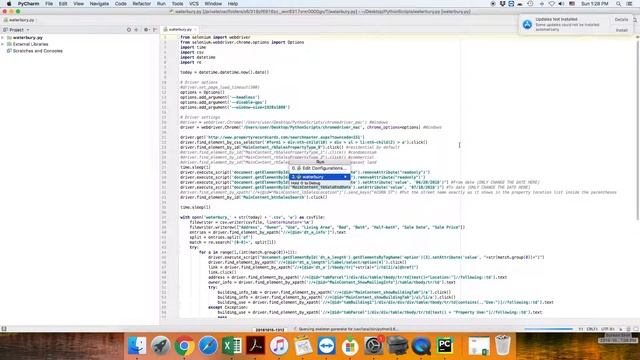Click the clock showing Sun 1:28 PM
Screen dimensions: 640x360
[x=595, y=4]
